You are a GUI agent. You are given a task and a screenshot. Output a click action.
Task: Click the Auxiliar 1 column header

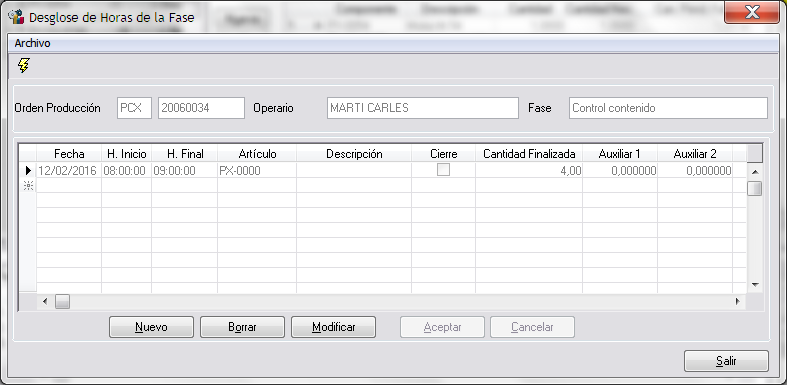coord(620,154)
